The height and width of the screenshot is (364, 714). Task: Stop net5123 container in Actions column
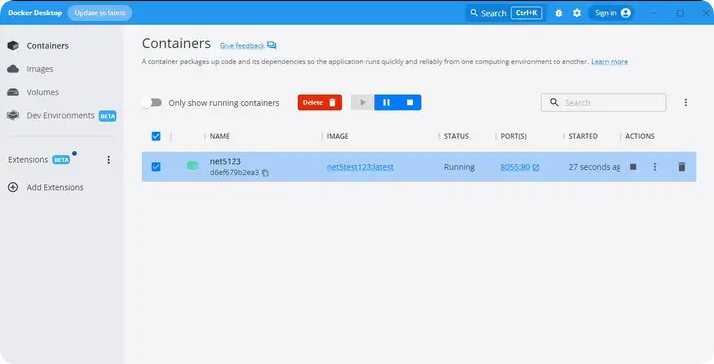coord(633,167)
